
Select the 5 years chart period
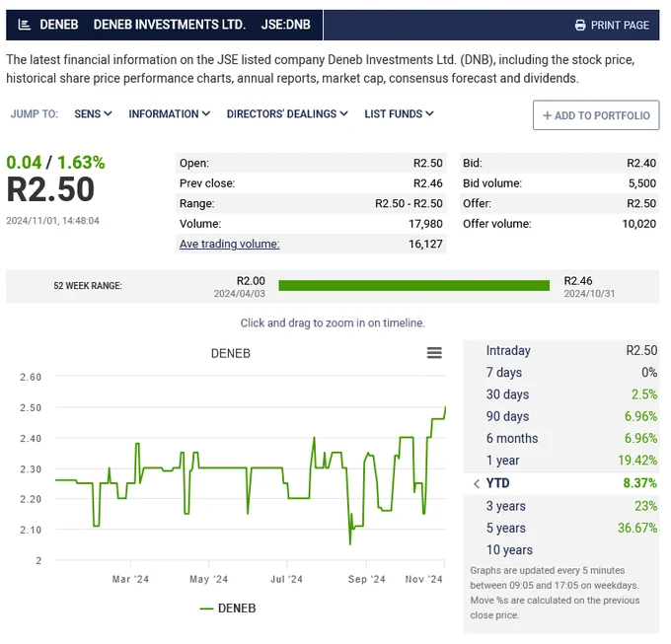pyautogui.click(x=506, y=528)
